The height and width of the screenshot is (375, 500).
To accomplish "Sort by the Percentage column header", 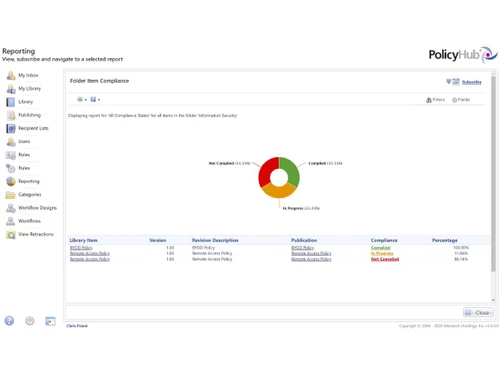I will click(445, 240).
